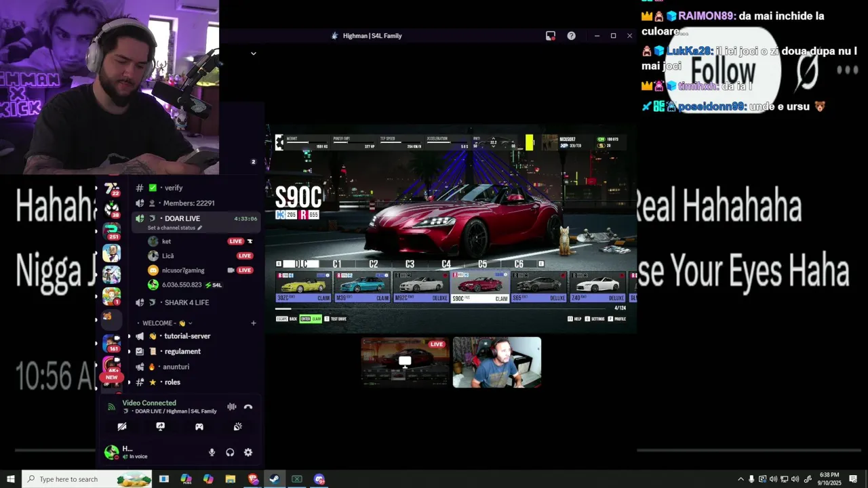The image size is (868, 488).
Task: Open Discord inbox icon in title bar
Action: (551, 36)
